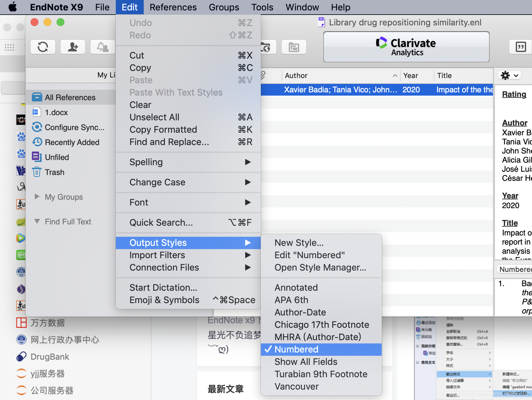532x400 pixels.
Task: Select Chicago 17th Footnote style
Action: (321, 325)
